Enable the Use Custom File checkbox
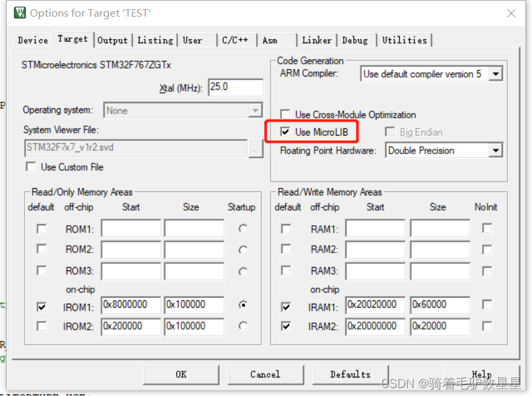Viewport: 532px width, 396px height. 31,167
